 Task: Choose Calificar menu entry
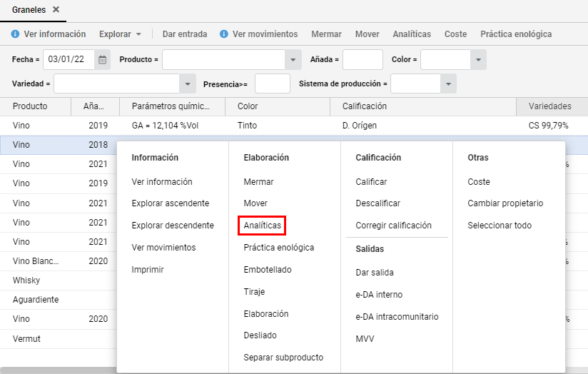371,182
